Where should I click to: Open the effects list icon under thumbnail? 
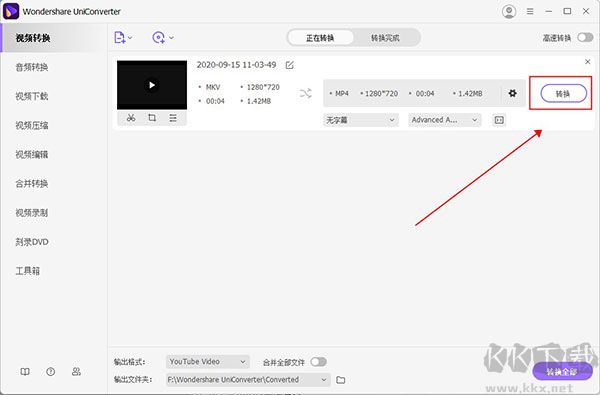point(173,118)
